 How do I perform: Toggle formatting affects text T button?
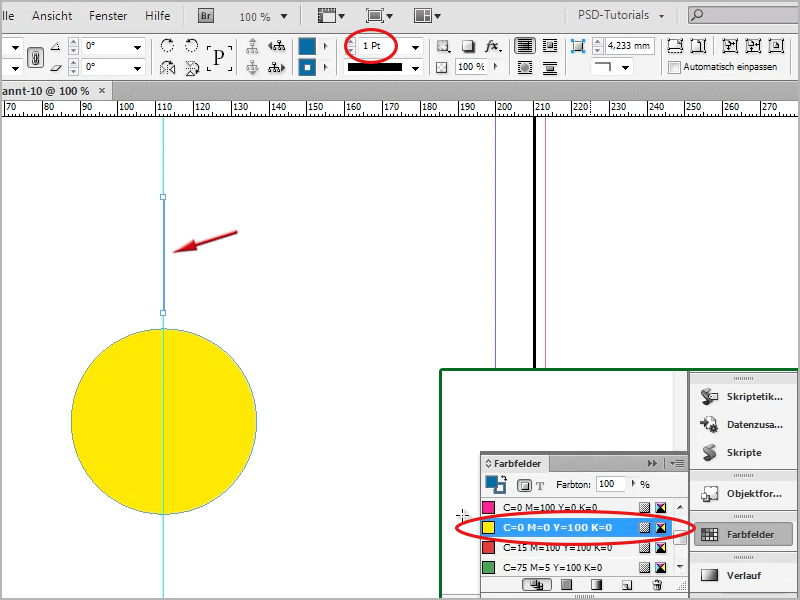coord(540,486)
